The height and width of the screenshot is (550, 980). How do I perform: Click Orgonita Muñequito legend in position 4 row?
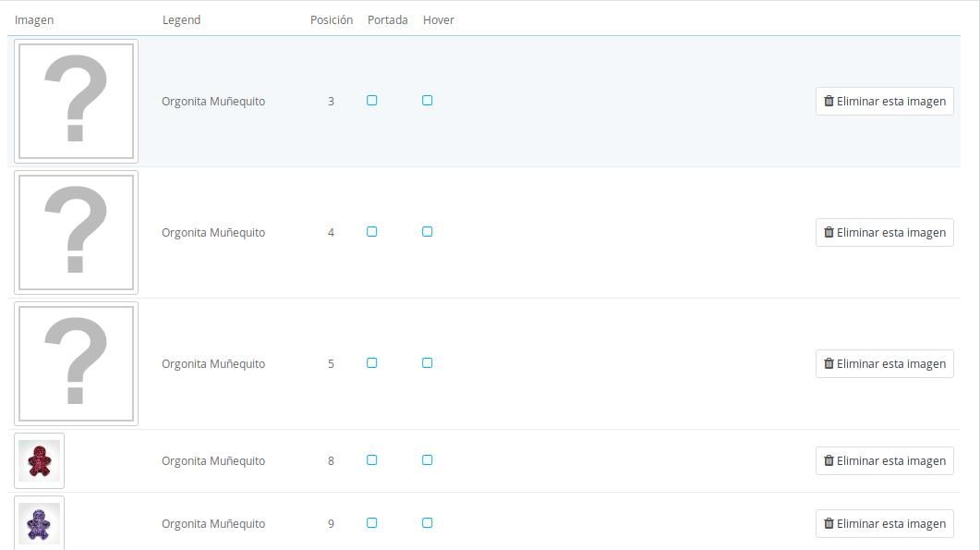[213, 233]
